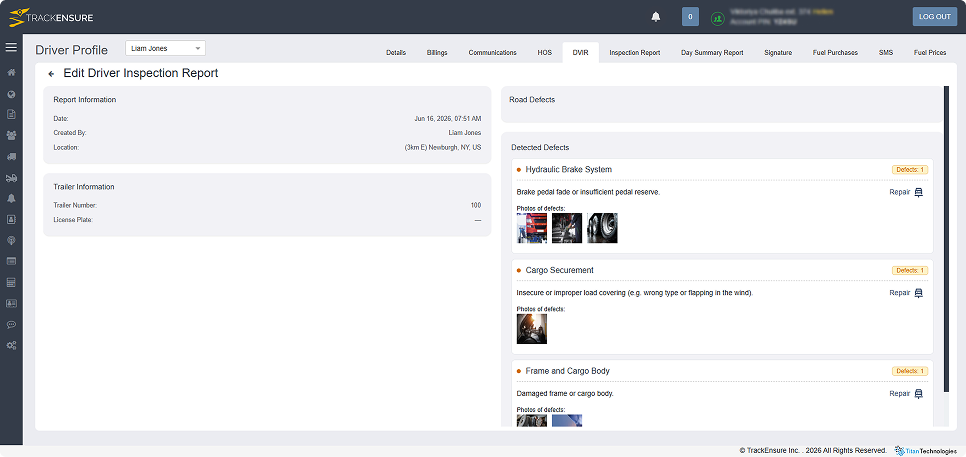Click the vertical scrollbar in defects panel
This screenshot has width=966, height=457.
[947, 238]
